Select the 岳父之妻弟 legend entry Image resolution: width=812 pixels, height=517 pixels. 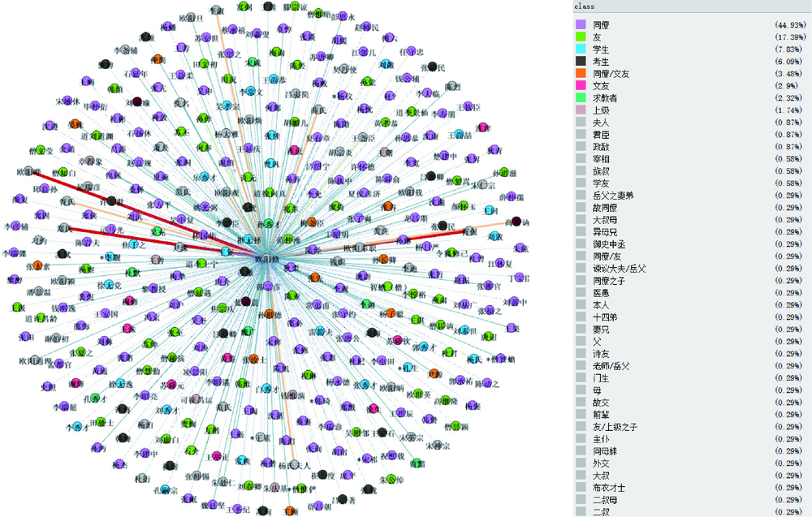[612, 195]
